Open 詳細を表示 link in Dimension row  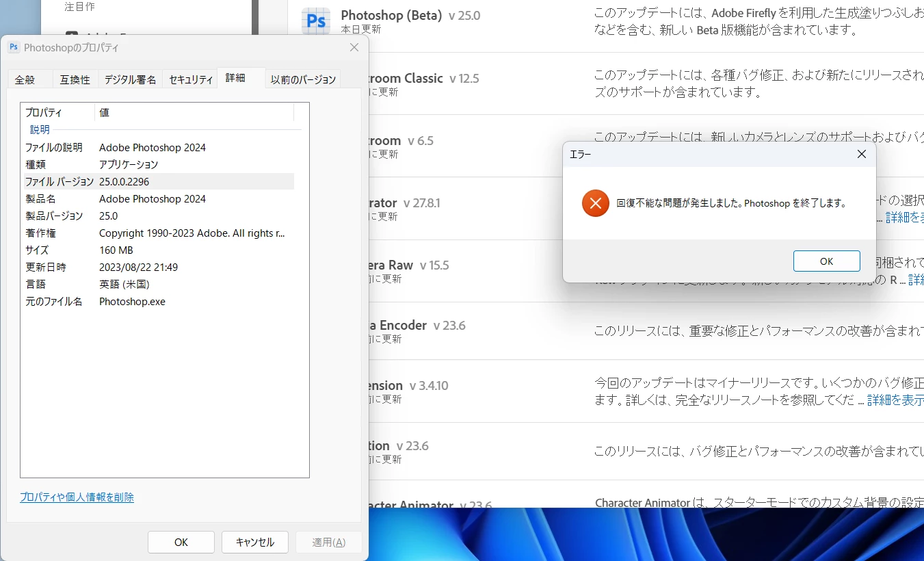(x=895, y=400)
